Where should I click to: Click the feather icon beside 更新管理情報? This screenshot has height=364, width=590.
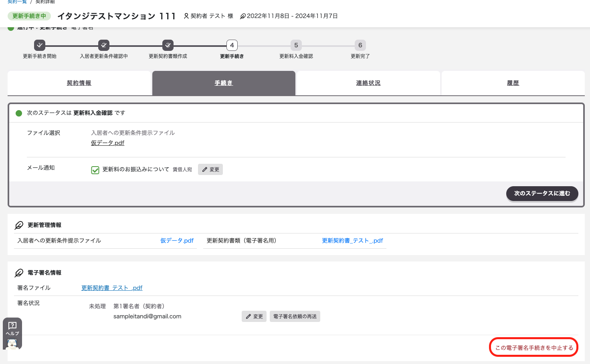pyautogui.click(x=19, y=225)
